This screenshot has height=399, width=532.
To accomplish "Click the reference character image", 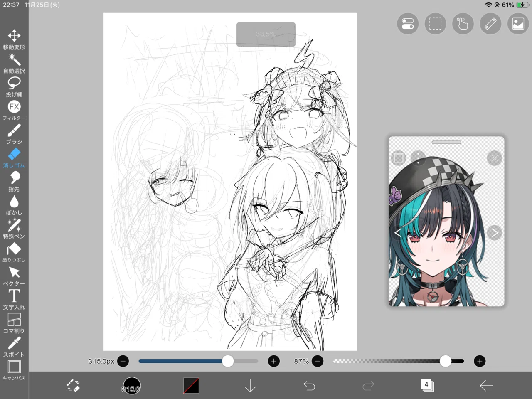I will (446, 222).
